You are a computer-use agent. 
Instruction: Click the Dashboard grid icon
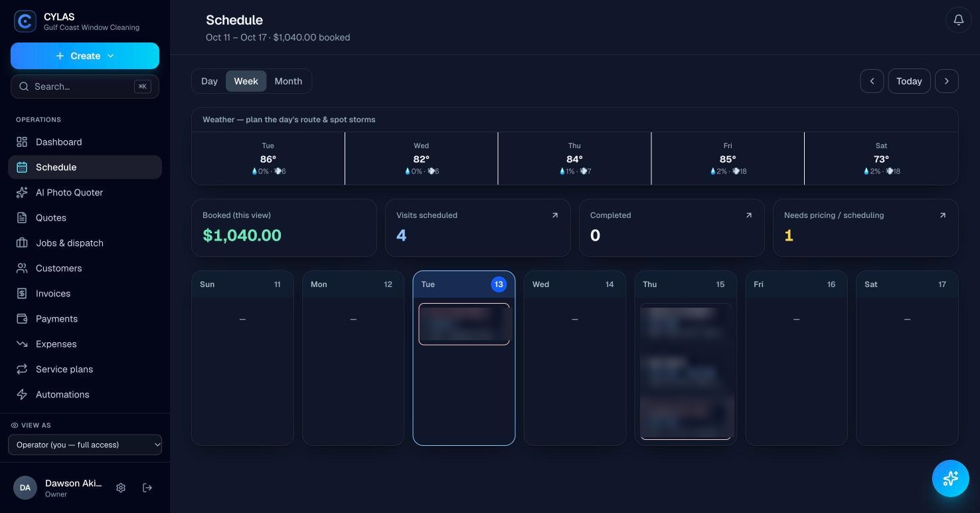point(22,142)
